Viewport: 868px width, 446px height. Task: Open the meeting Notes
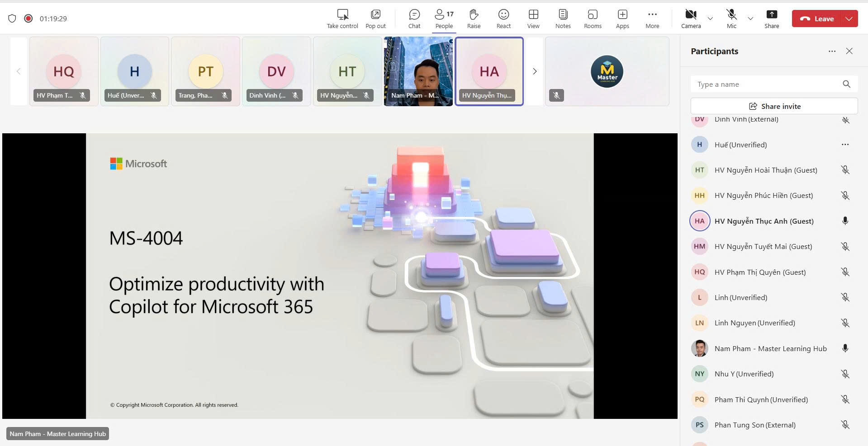[563, 19]
